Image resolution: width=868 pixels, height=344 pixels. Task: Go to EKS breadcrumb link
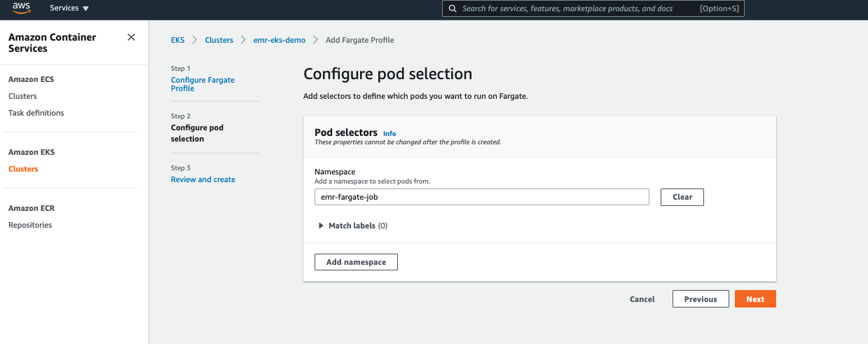178,40
